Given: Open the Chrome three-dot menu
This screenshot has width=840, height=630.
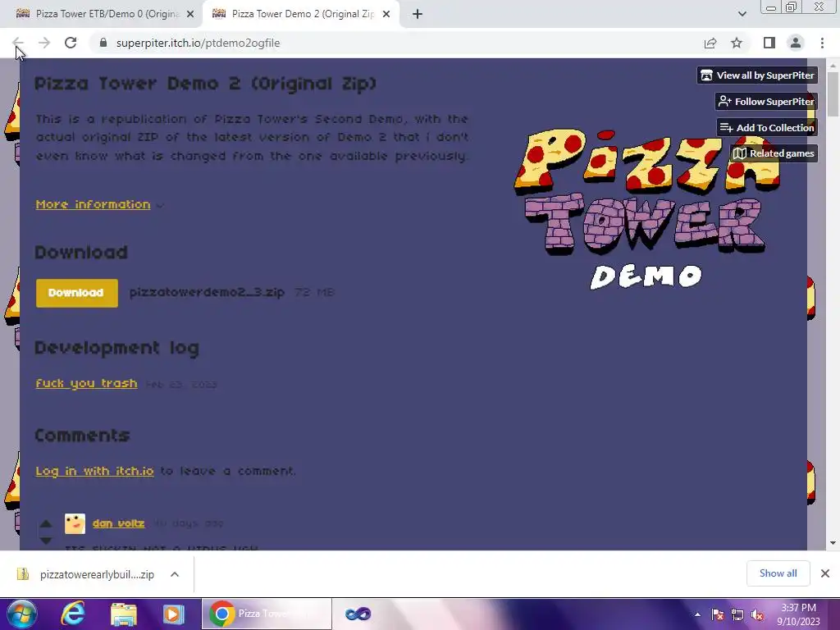Looking at the screenshot, I should 822,43.
